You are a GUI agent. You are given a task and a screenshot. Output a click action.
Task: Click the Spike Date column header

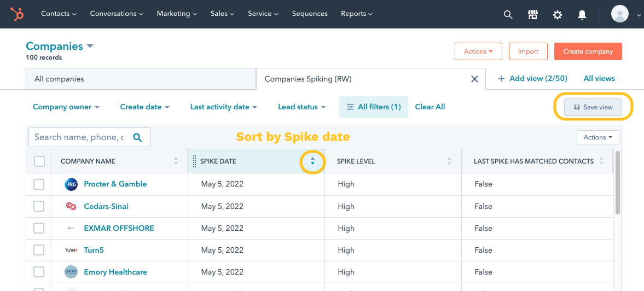tap(256, 161)
